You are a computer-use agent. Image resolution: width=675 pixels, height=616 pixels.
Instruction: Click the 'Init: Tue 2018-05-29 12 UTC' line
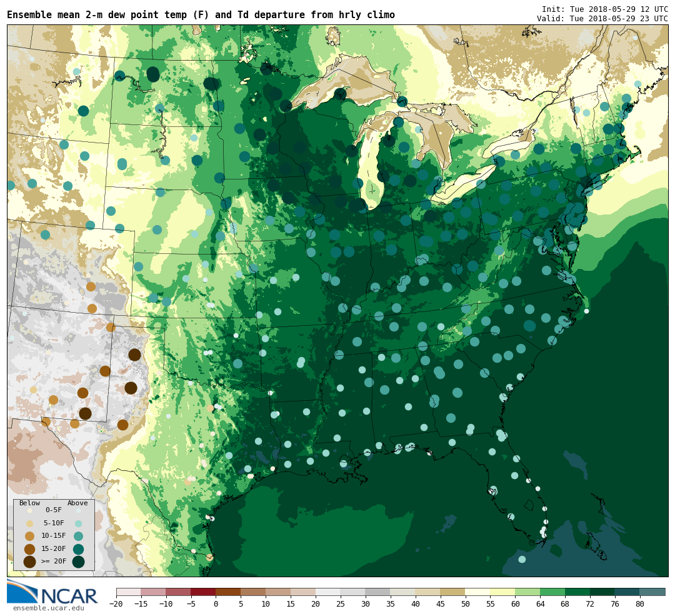pos(605,9)
